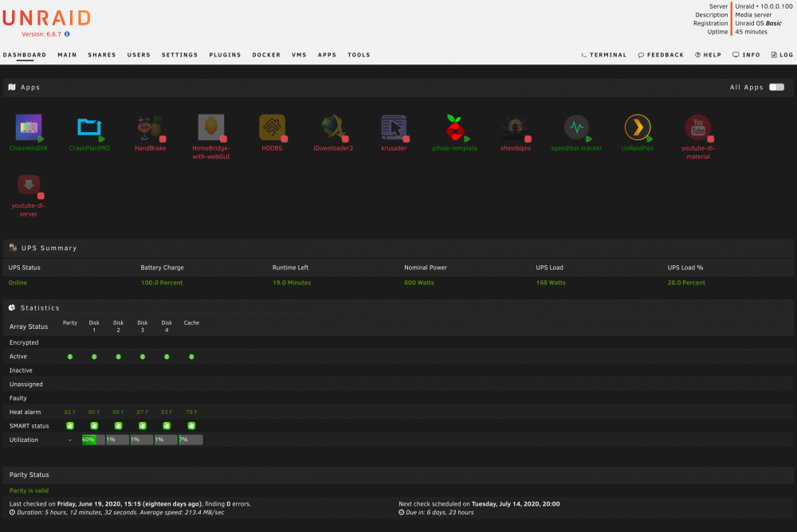Click the Feedback button
Viewport: 797px width, 532px height.
(661, 55)
